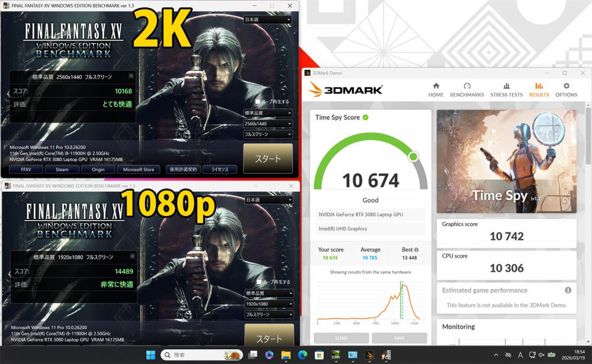Open Task View from the taskbar

tap(252, 355)
